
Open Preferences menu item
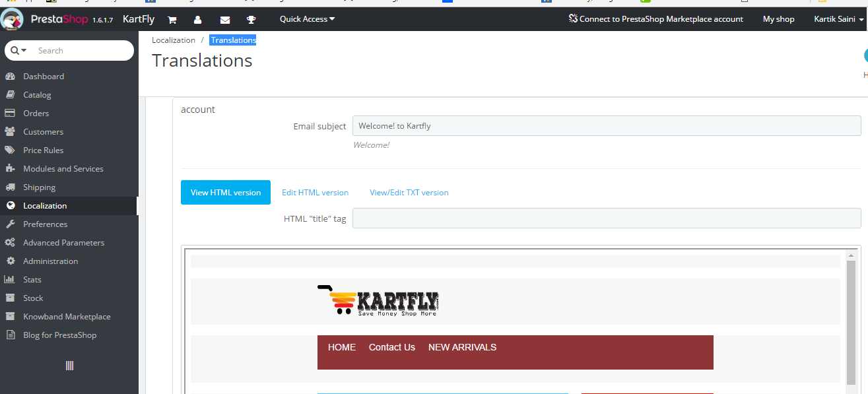pos(46,224)
